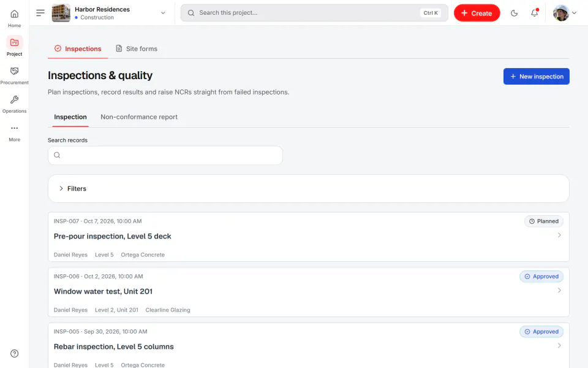
Task: Open Pre-pour inspection, Level 5 deck
Action: 112,236
